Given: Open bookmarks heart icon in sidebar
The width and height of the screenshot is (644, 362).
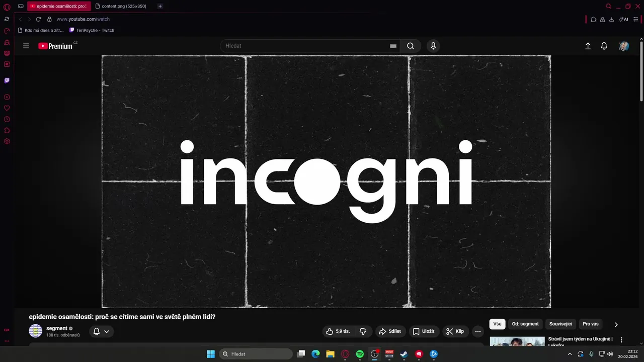Looking at the screenshot, I should click(7, 108).
